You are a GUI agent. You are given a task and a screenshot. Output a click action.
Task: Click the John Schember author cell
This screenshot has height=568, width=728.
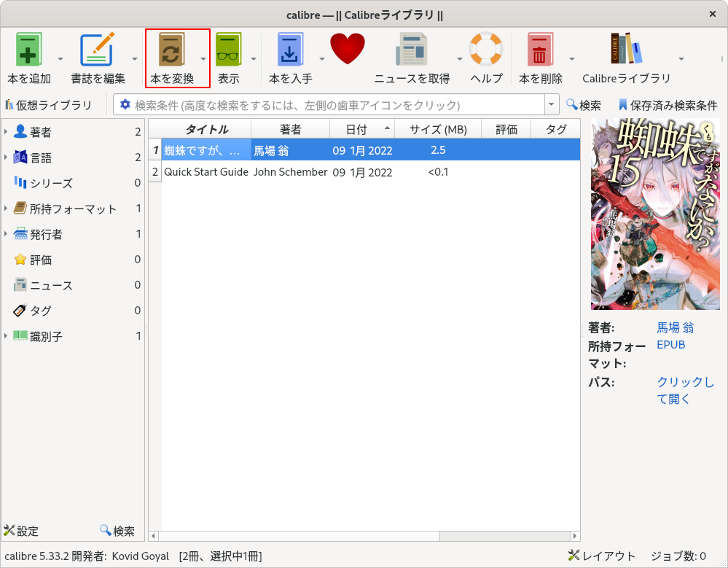point(291,172)
